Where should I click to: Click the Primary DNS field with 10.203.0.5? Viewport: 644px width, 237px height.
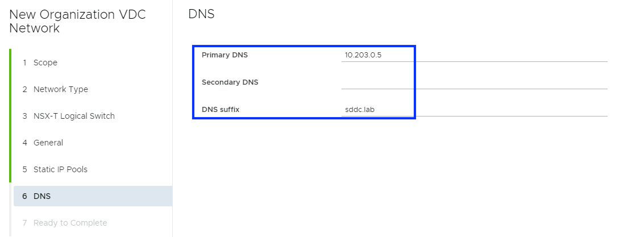click(474, 55)
